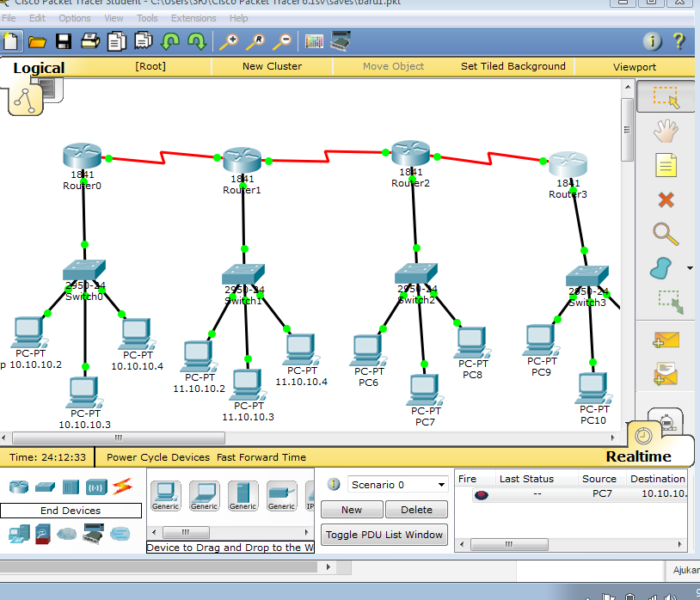Zoom out with the minus magnifier
700x600 pixels.
(x=283, y=41)
